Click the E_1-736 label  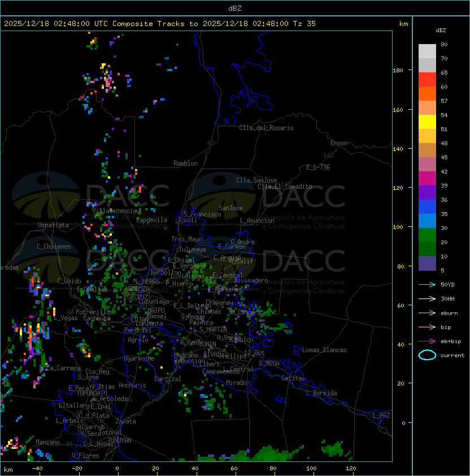click(318, 167)
